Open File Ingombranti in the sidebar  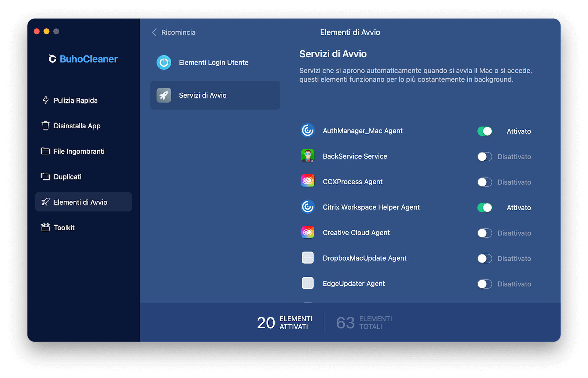coord(83,151)
